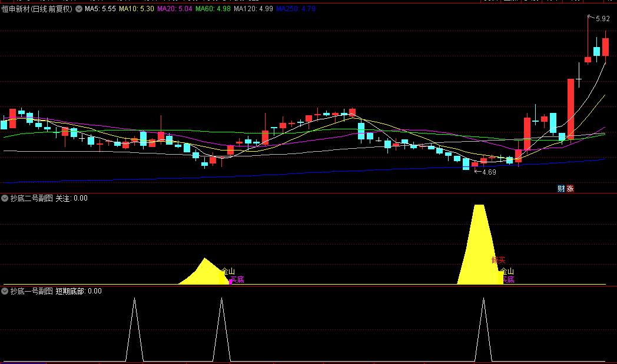617x364 pixels.
Task: Click the 恒申新材(日线,前复权) title
Action: (37, 9)
